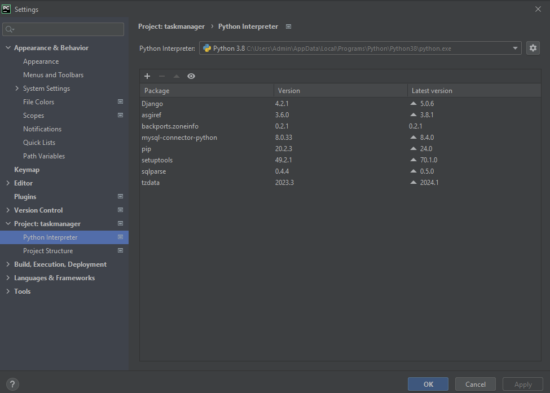Click the minus icon to uninstall a package
This screenshot has width=550, height=393.
click(162, 76)
